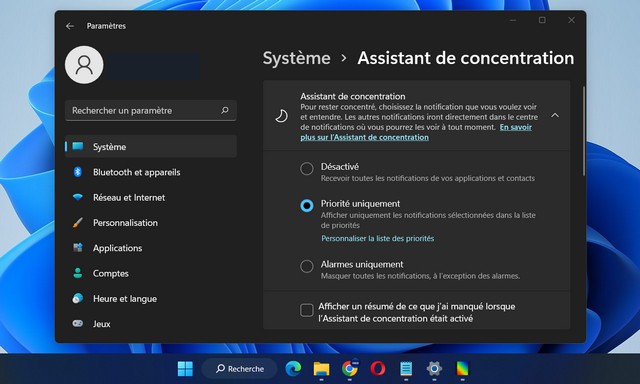
Task: Select Priorité uniquement radio option
Action: (307, 205)
